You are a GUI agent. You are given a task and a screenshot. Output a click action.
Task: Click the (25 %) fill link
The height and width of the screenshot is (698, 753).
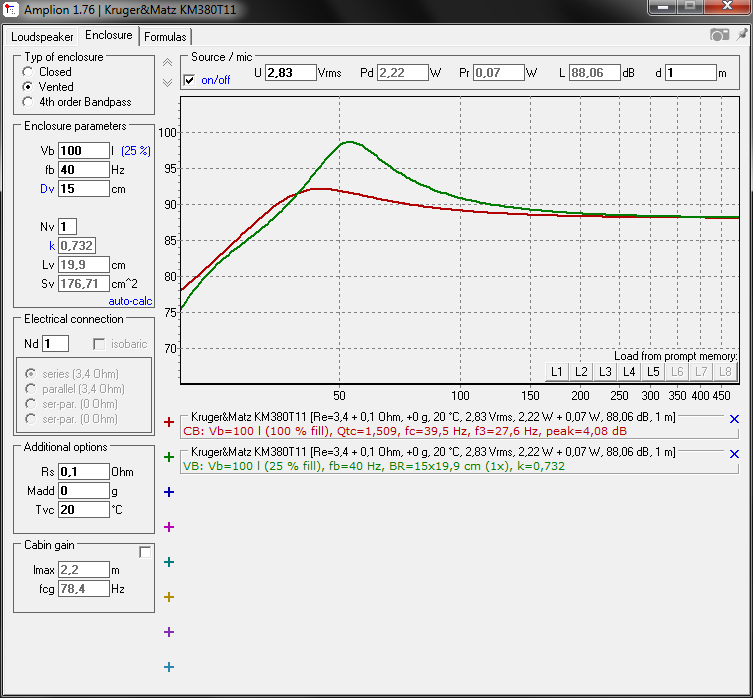(136, 151)
